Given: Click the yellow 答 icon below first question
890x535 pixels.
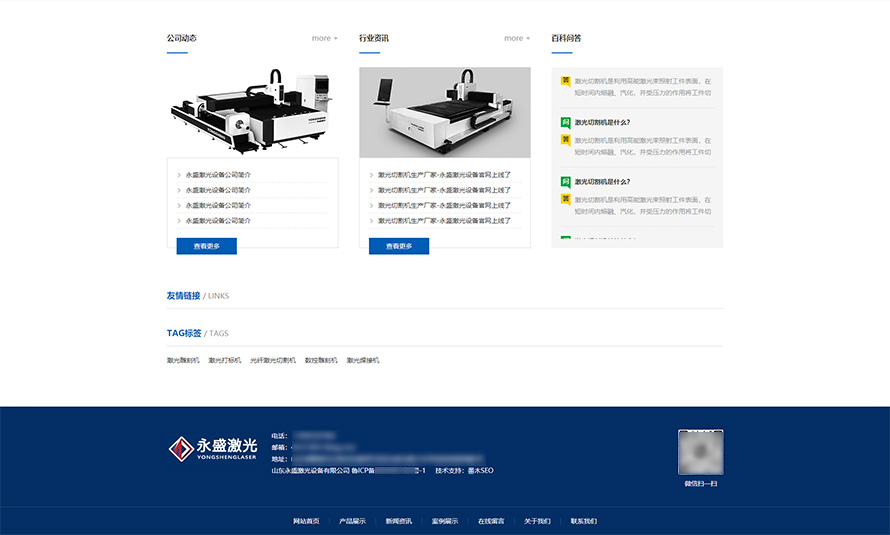Looking at the screenshot, I should click(565, 140).
